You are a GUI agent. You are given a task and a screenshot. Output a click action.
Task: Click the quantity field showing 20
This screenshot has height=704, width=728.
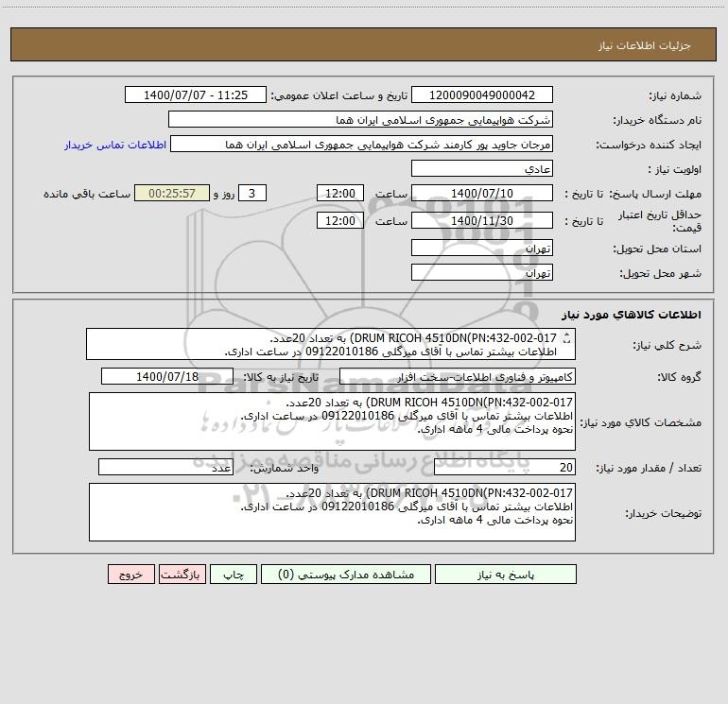[x=505, y=467]
